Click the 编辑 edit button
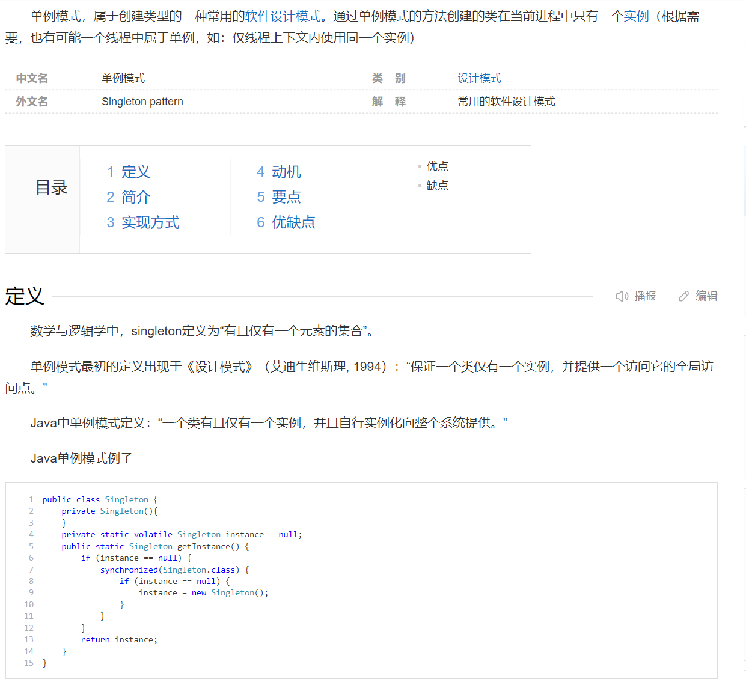746x700 pixels. click(x=698, y=296)
